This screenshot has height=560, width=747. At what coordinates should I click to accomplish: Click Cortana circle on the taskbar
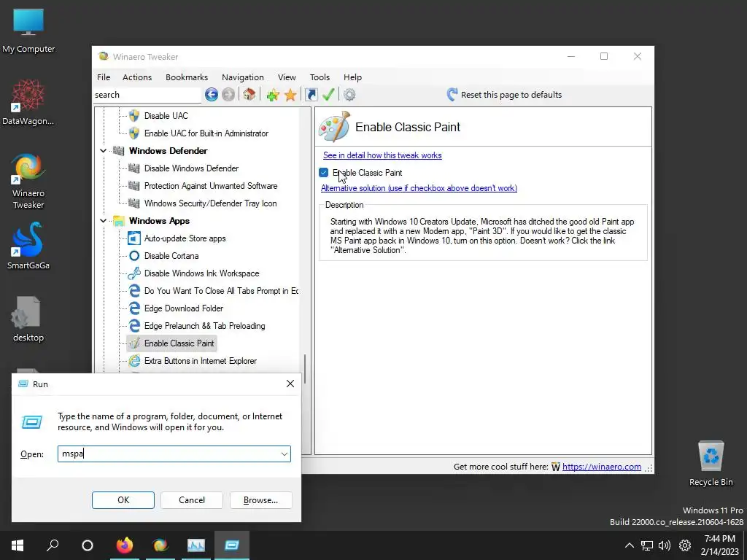(88, 545)
